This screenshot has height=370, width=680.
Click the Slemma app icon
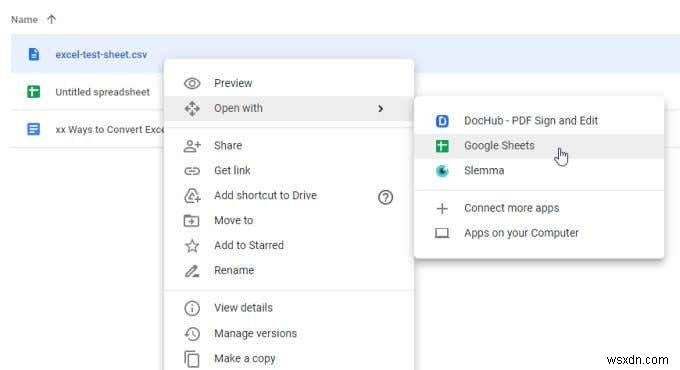pos(442,171)
